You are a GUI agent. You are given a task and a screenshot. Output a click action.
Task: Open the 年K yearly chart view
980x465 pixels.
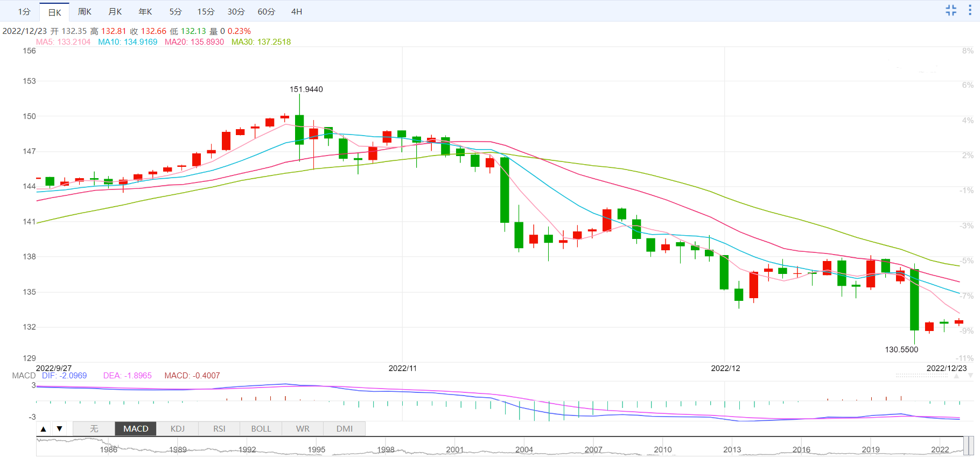(x=145, y=12)
